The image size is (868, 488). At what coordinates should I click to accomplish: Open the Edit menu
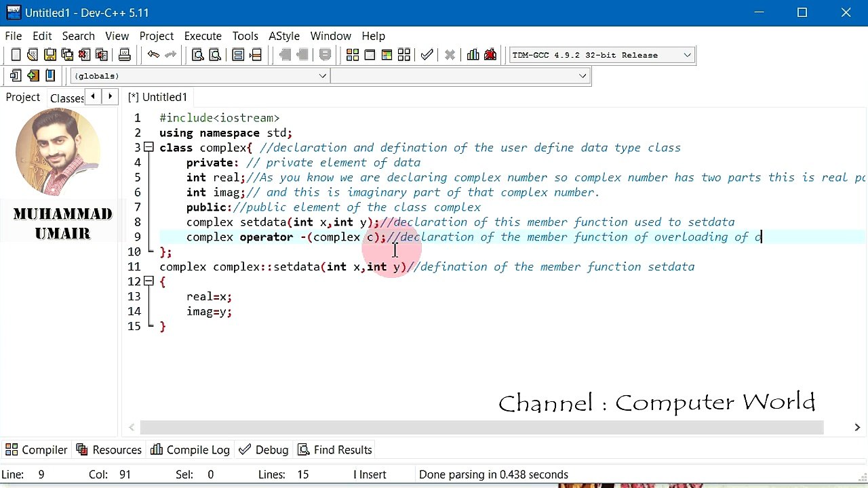42,36
